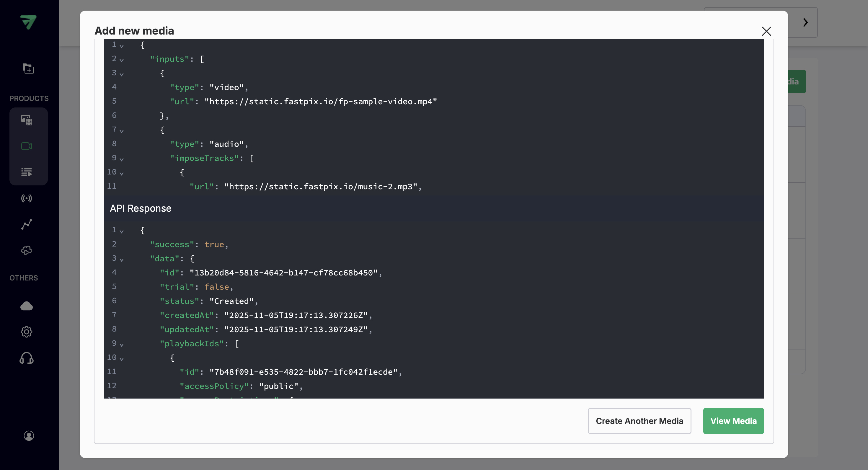The height and width of the screenshot is (470, 868).
Task: Open the support headset icon
Action: [x=27, y=358]
